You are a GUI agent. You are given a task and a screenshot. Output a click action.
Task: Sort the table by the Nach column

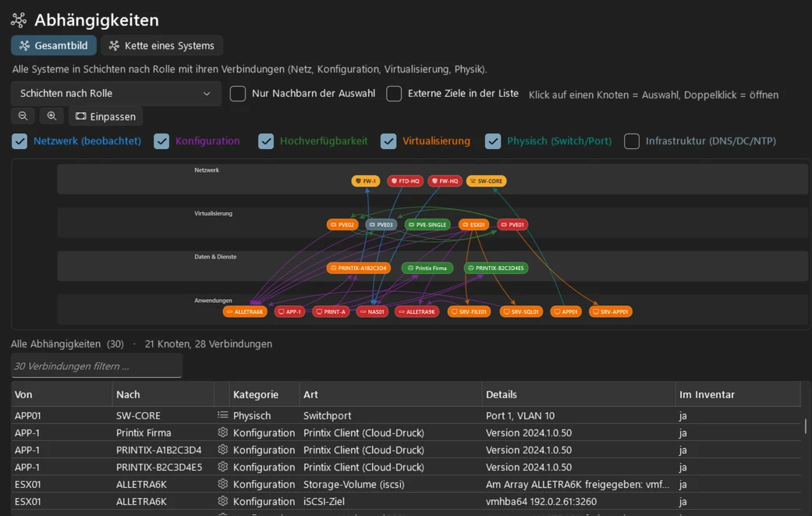pos(163,394)
